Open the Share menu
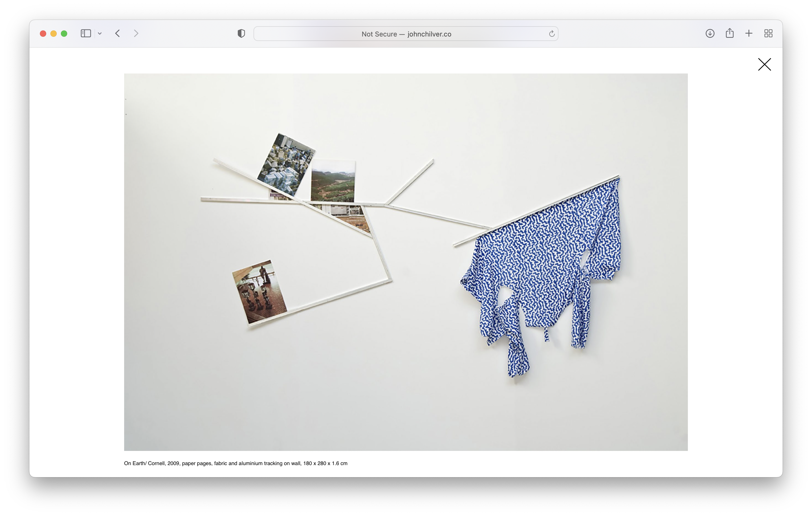Viewport: 812px width, 516px height. [x=729, y=33]
